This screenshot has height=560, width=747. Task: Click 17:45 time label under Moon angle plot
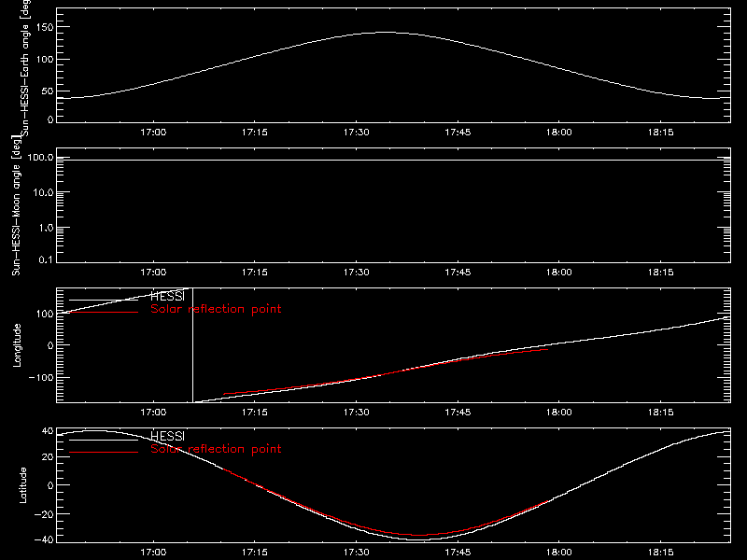[458, 273]
